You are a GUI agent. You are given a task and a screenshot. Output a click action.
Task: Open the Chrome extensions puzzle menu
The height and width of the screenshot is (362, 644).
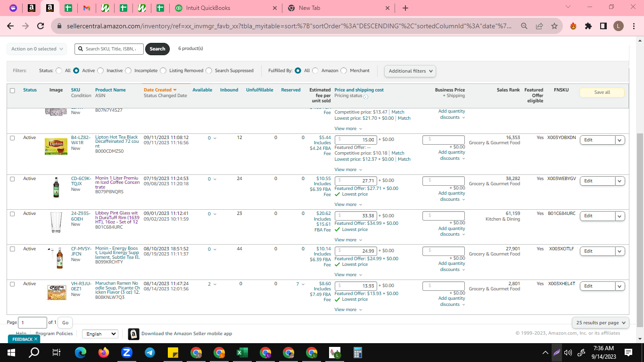588,26
